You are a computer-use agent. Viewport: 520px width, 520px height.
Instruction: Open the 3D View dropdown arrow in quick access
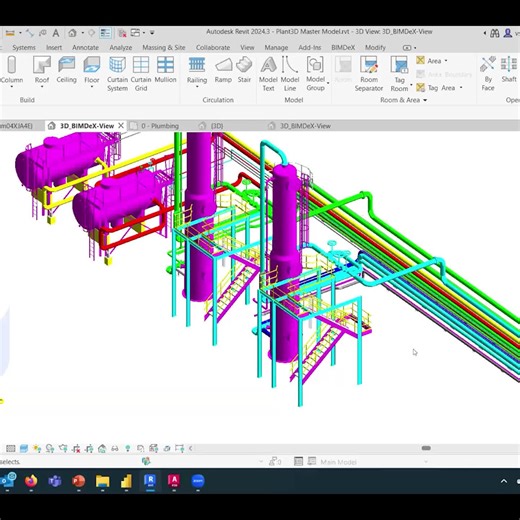82,33
